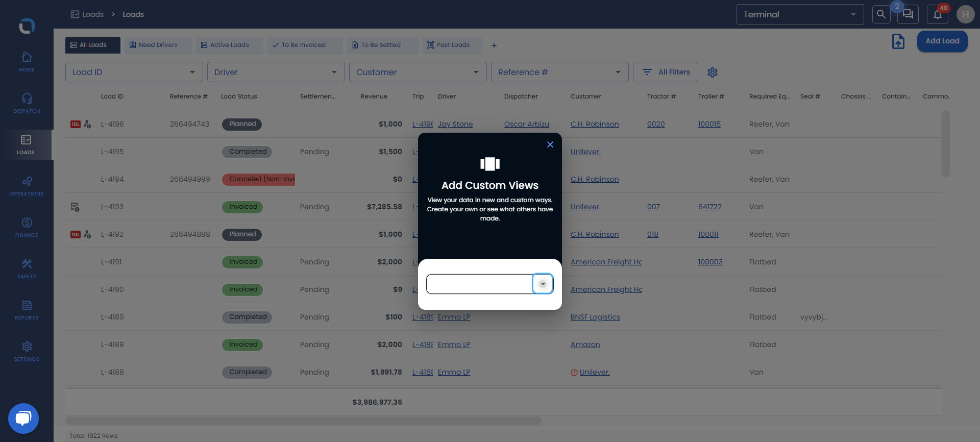
Task: Go to the Operations sidebar section
Action: coord(27,186)
